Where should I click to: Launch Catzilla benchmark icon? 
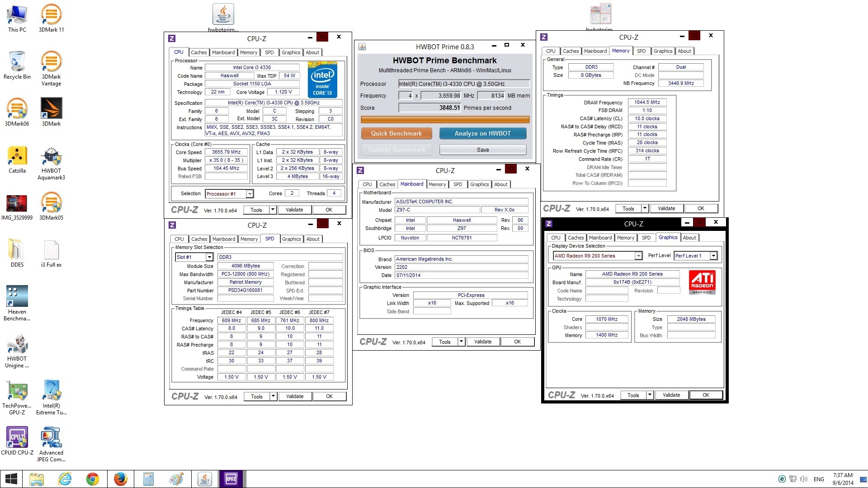pyautogui.click(x=17, y=159)
